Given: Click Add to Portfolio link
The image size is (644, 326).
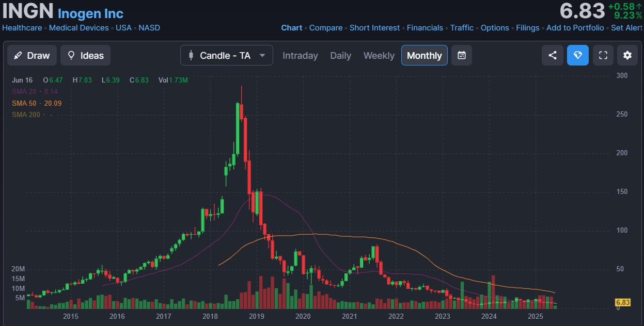Looking at the screenshot, I should click(575, 28).
